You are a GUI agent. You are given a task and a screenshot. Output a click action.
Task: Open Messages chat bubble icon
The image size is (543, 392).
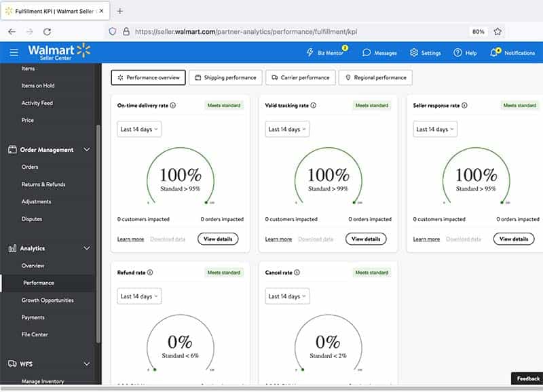367,53
